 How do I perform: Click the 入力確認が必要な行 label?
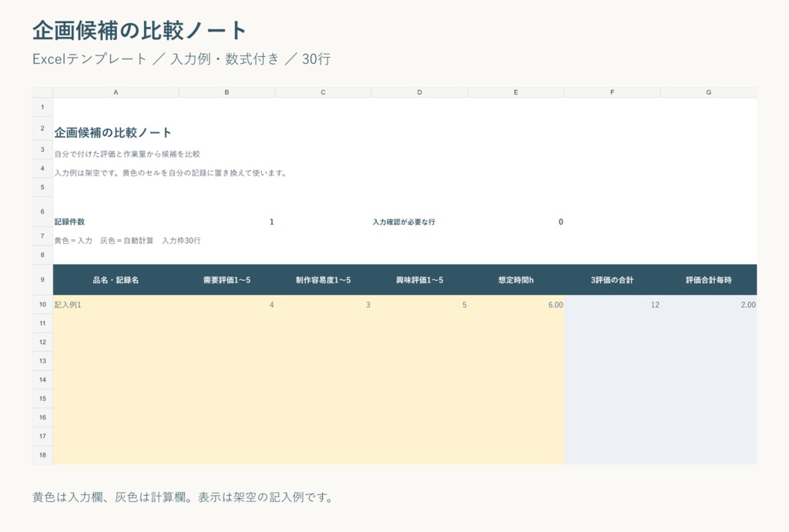(404, 222)
